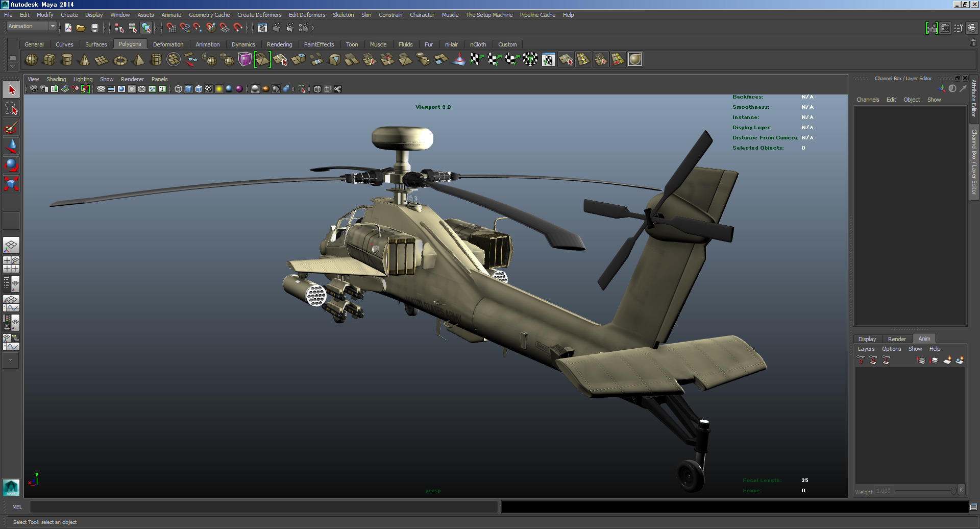
Task: Click the Renderer menu in viewport
Action: pyautogui.click(x=132, y=79)
